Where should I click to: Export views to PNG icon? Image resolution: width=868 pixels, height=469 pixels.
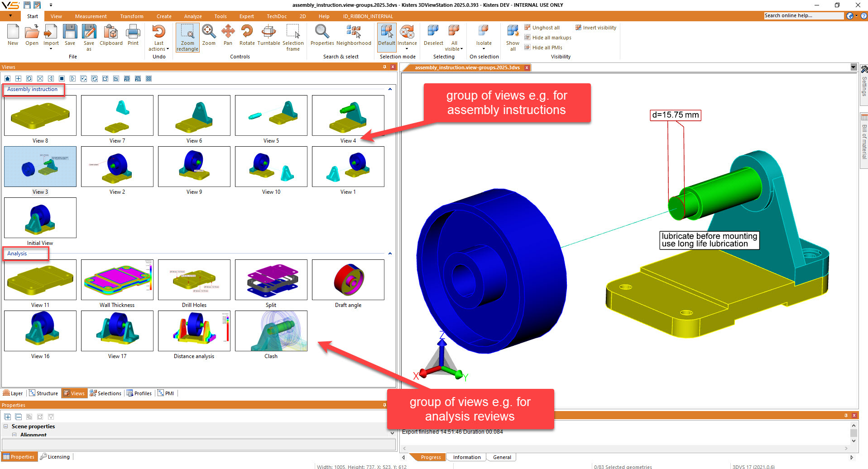point(138,79)
